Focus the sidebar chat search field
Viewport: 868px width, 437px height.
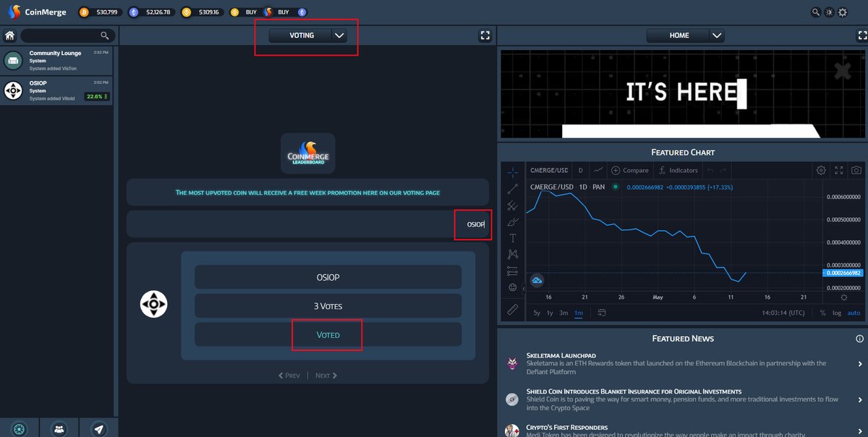coord(67,35)
